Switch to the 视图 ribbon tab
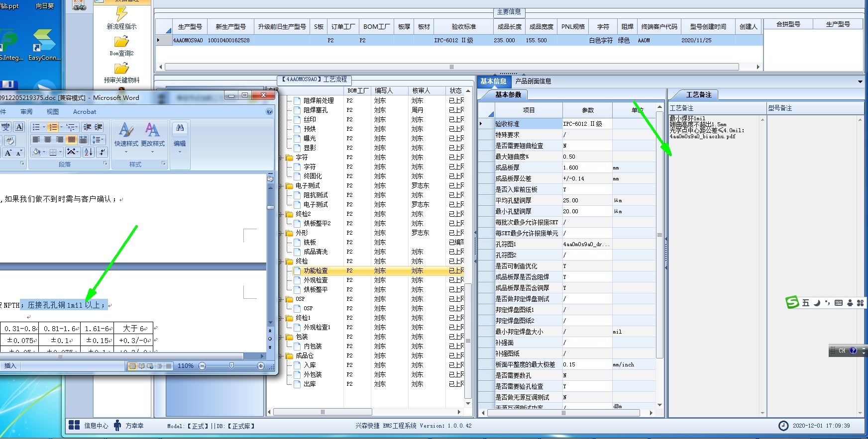This screenshot has width=868, height=439. pyautogui.click(x=53, y=112)
